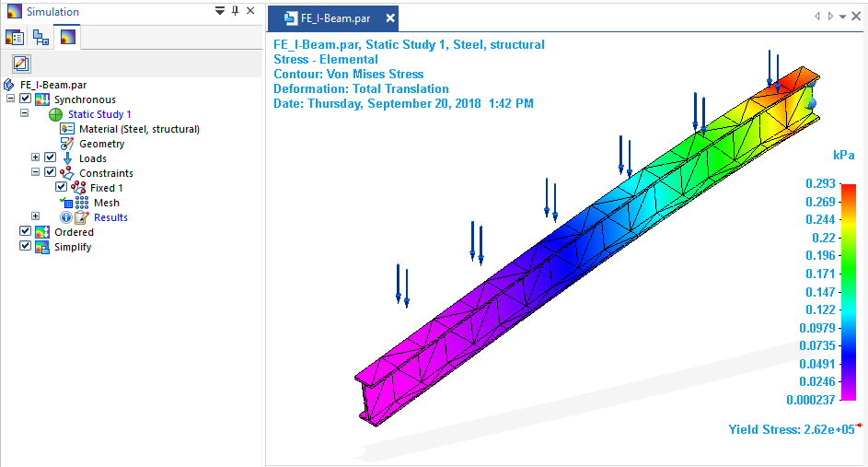Viewport: 868px width, 467px height.
Task: Click the edit icon below the pane tabs
Action: pos(20,64)
